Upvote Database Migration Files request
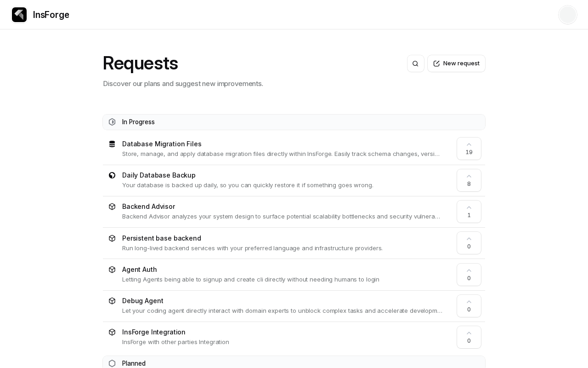The image size is (588, 368). point(469,149)
